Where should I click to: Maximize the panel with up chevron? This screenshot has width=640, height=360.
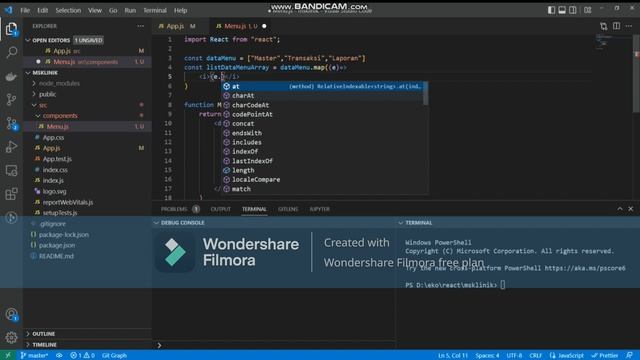[x=620, y=209]
